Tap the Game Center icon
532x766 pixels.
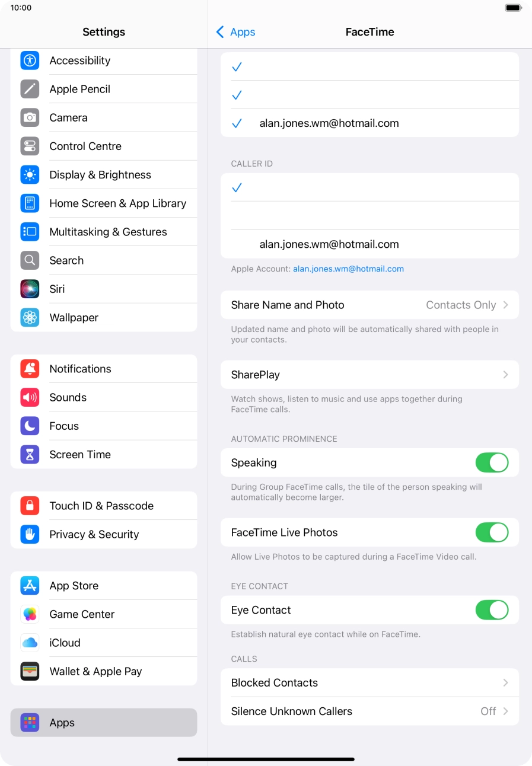click(30, 614)
